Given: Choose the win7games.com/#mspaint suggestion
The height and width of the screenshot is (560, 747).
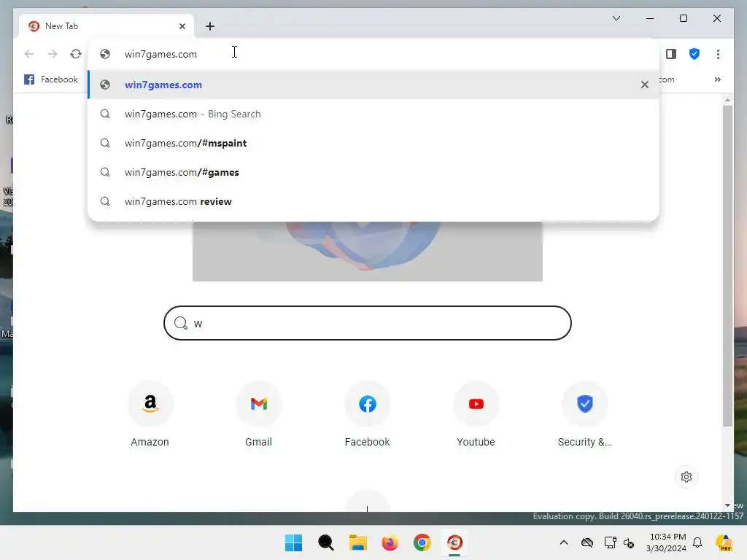Looking at the screenshot, I should [x=374, y=144].
